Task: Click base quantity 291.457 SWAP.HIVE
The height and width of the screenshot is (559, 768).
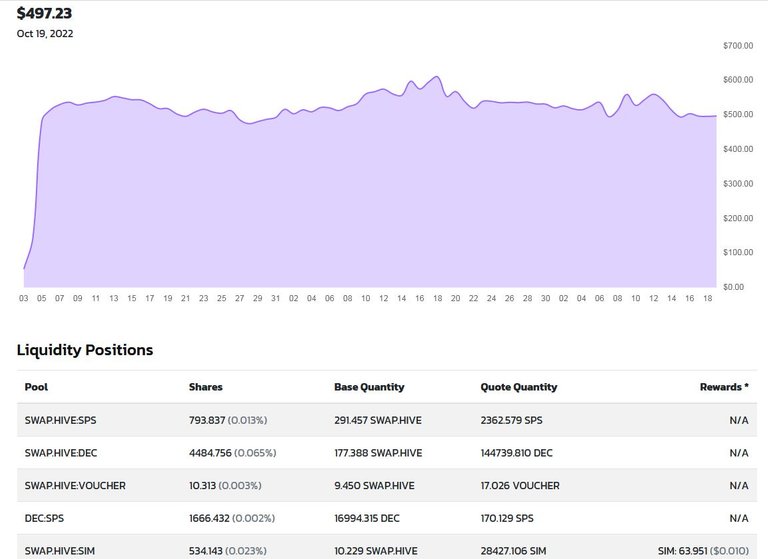Action: click(x=378, y=420)
